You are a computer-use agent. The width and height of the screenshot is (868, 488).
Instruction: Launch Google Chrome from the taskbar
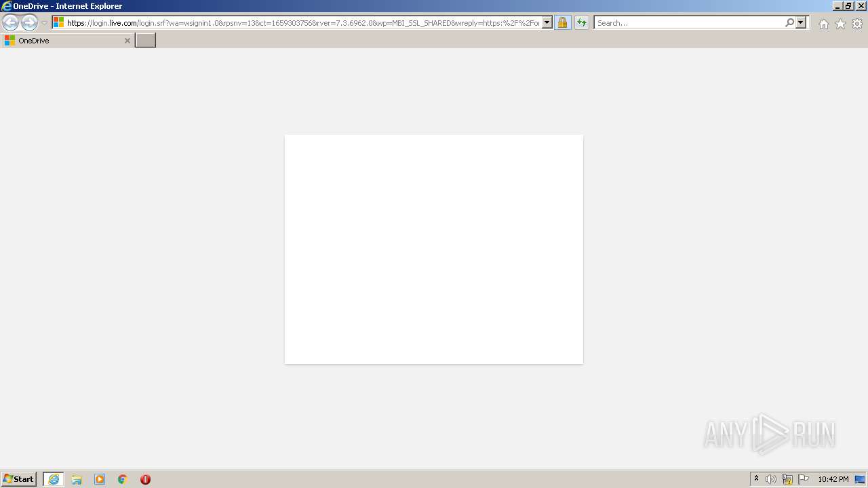(123, 479)
